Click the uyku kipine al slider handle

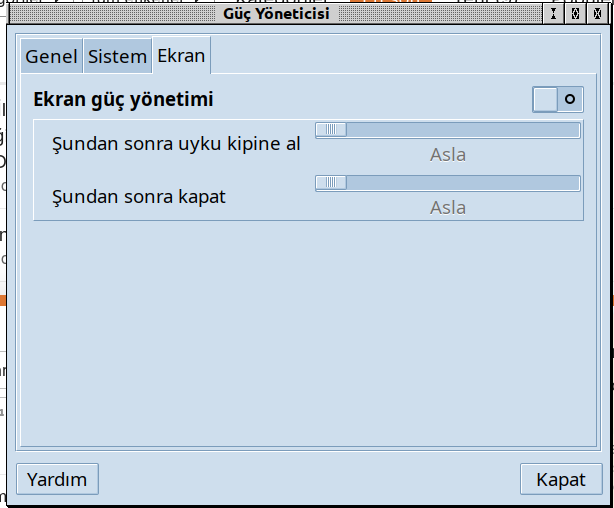[331, 130]
